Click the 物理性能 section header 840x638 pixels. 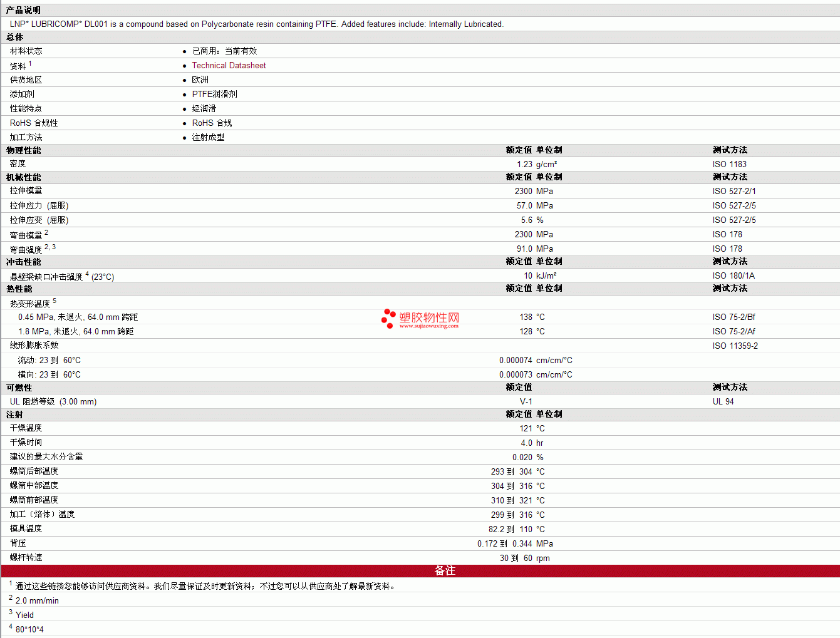(x=23, y=150)
